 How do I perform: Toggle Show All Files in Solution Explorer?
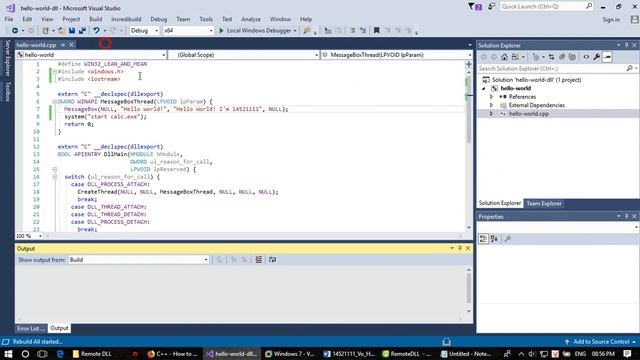coord(572,57)
